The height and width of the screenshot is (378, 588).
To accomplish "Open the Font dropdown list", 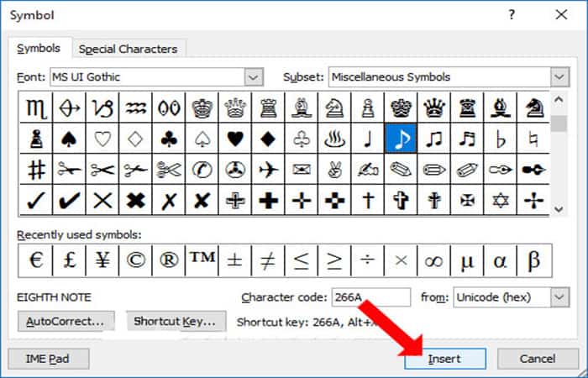I will point(254,77).
